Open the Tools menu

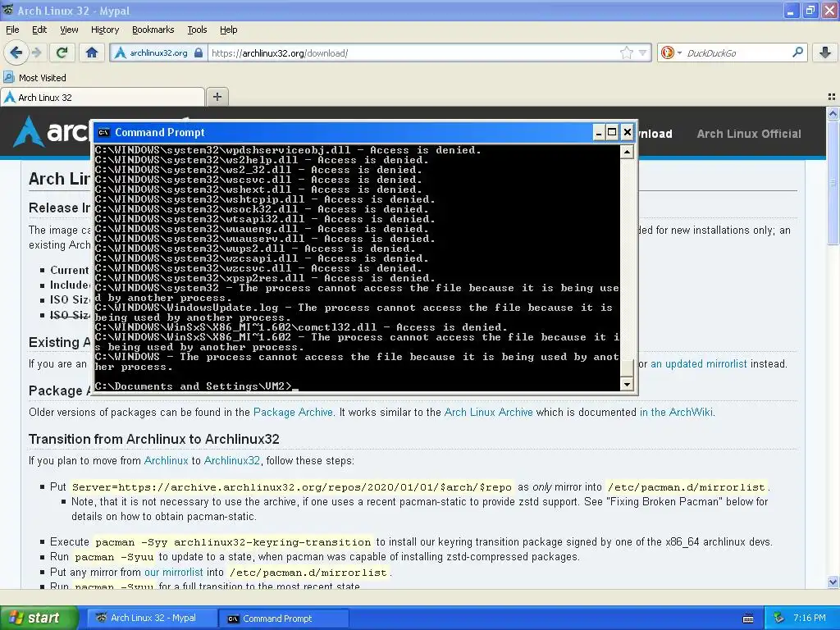[x=197, y=30]
